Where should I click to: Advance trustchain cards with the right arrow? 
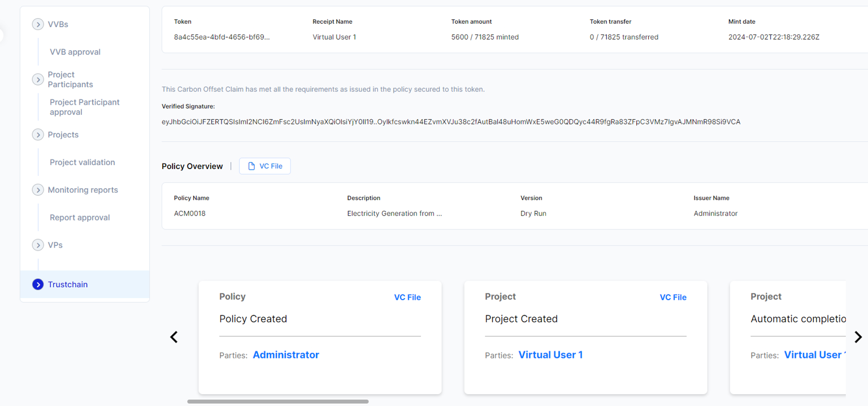pyautogui.click(x=858, y=337)
